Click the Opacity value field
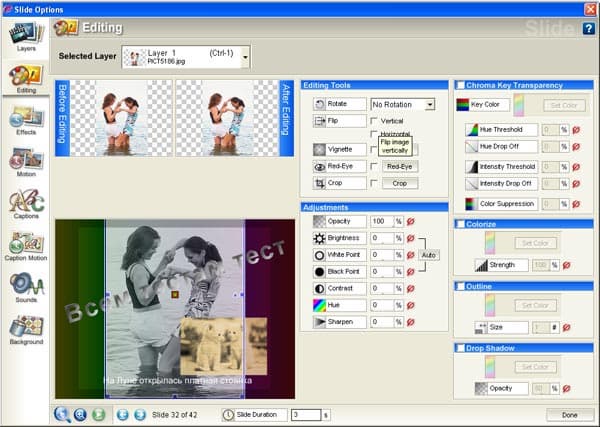 pos(382,221)
